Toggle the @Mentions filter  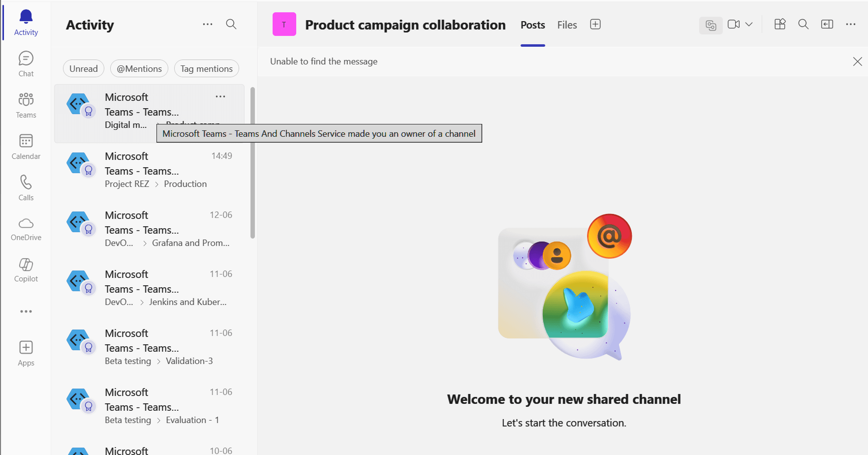click(x=139, y=69)
